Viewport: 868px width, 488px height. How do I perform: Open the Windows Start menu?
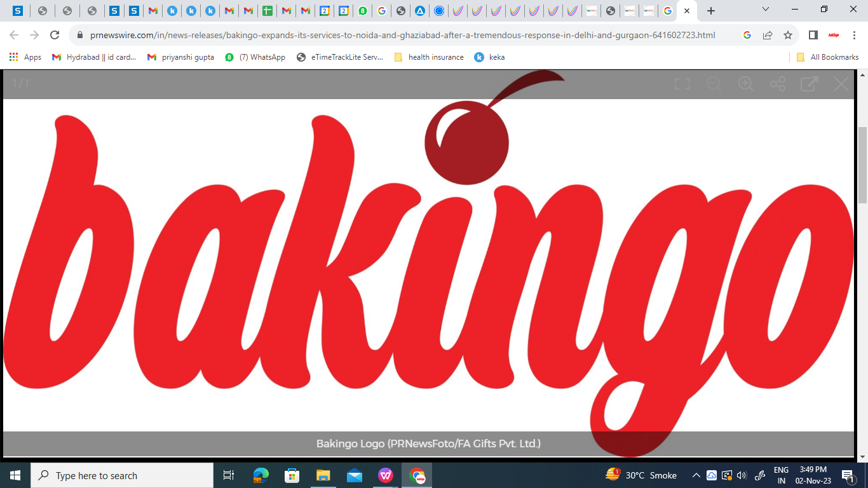coord(15,475)
